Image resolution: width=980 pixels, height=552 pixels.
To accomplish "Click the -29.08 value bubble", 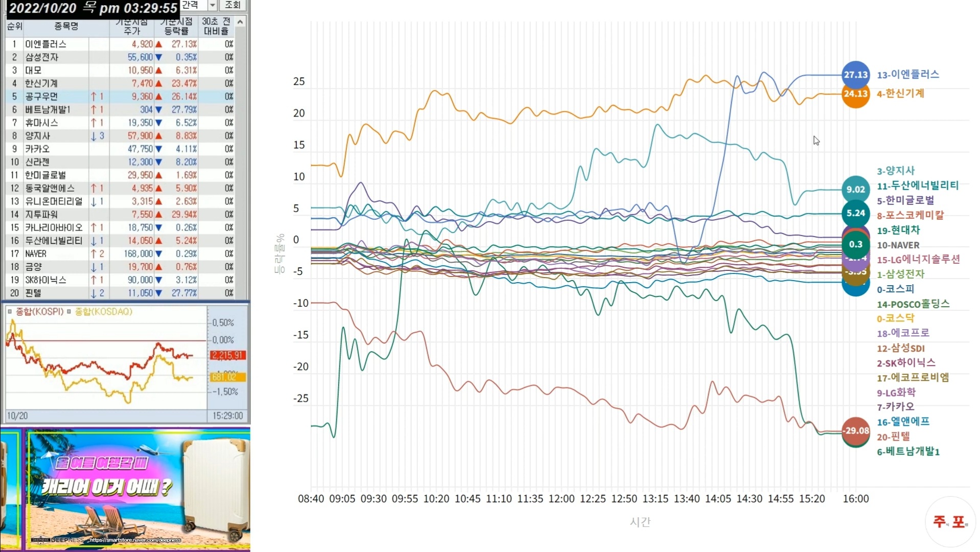I will (x=855, y=431).
